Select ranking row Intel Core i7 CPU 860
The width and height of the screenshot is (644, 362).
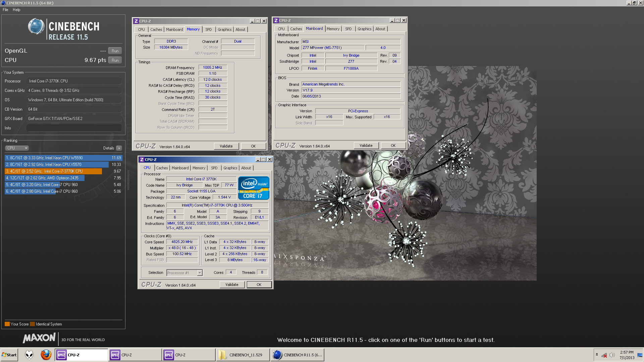[63, 191]
